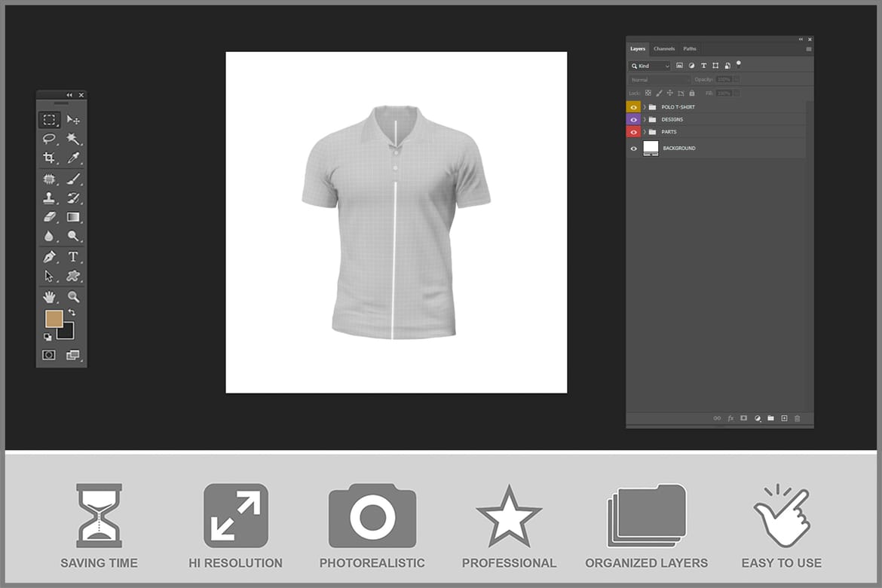Add a layer style (fx)

[730, 418]
